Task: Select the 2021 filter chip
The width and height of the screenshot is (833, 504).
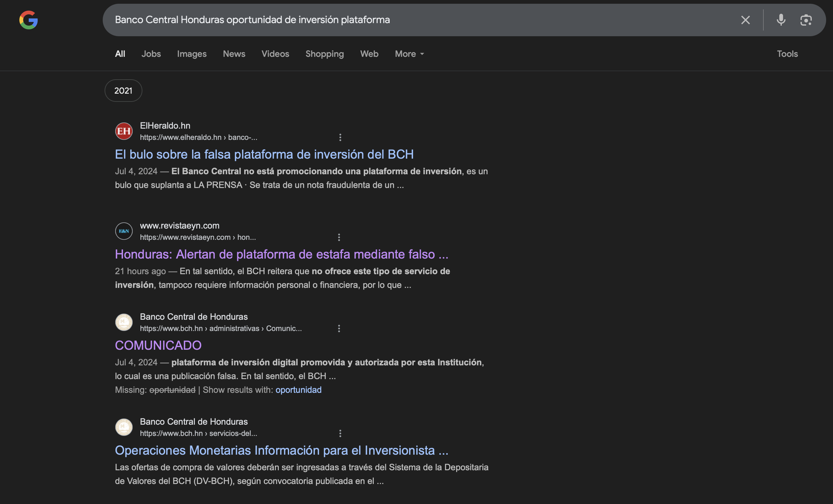Action: point(123,91)
